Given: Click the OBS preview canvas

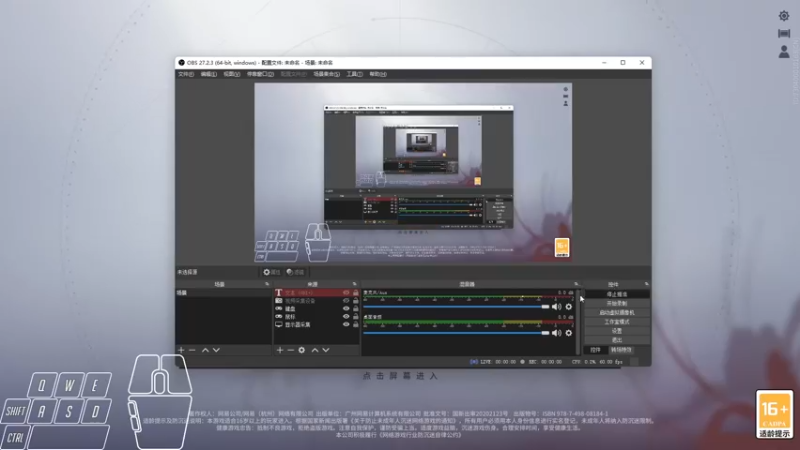Looking at the screenshot, I should [413, 173].
